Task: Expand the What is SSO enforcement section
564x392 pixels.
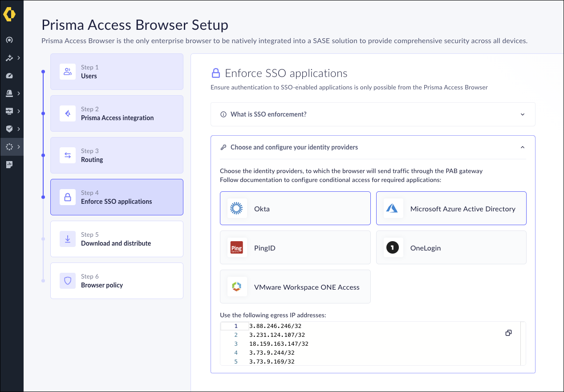Action: [373, 114]
